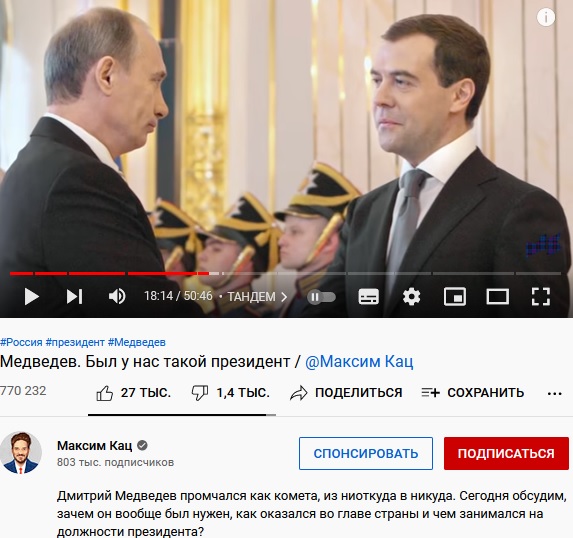Image resolution: width=573 pixels, height=538 pixels.
Task: Share the video via ПОДЕЛИТЬСЯ
Action: pos(346,393)
